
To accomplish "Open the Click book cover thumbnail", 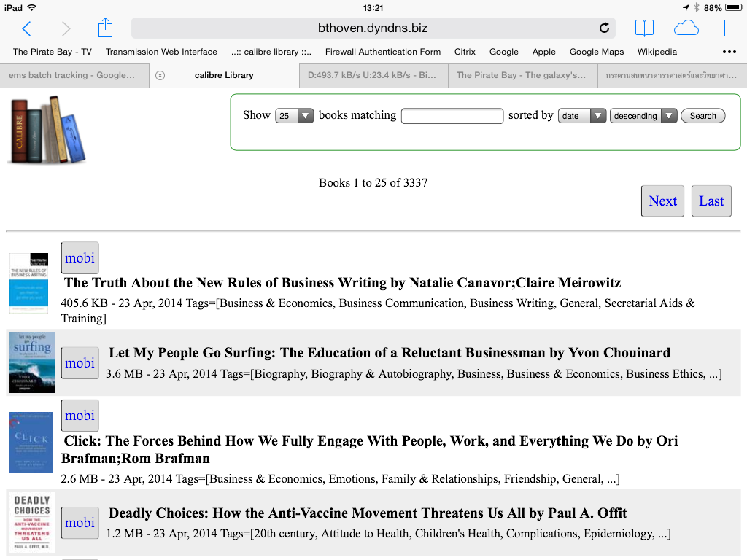I will 31,443.
